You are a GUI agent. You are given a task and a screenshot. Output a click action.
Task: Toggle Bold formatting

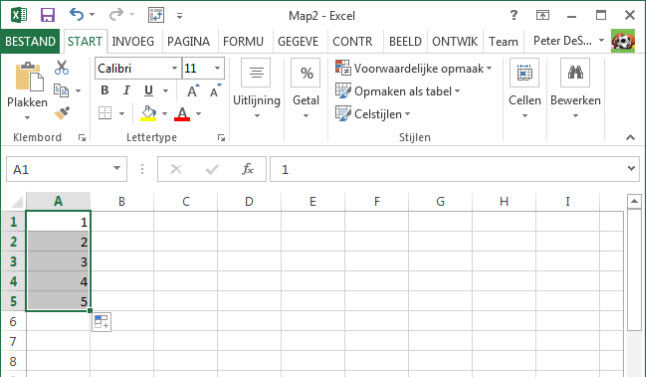pyautogui.click(x=105, y=90)
